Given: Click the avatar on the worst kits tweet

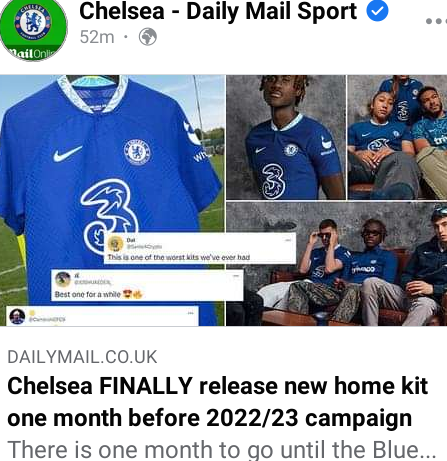Looking at the screenshot, I should tap(116, 243).
